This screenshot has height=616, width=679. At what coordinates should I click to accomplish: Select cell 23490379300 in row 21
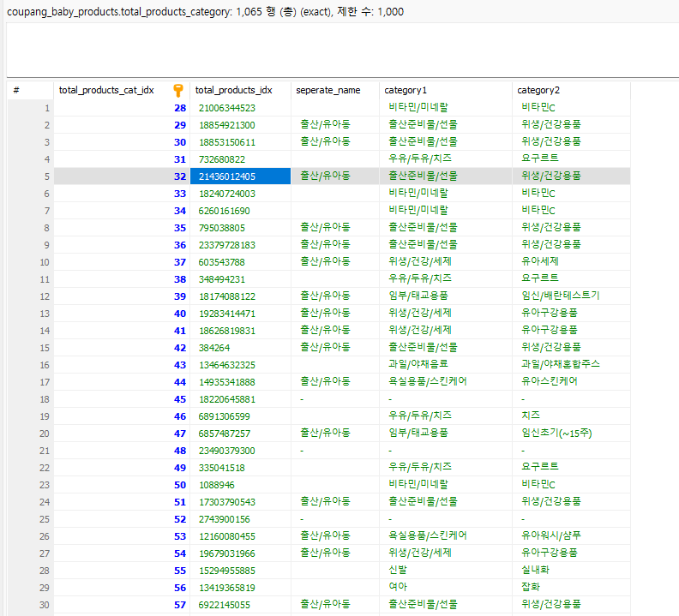coord(240,451)
